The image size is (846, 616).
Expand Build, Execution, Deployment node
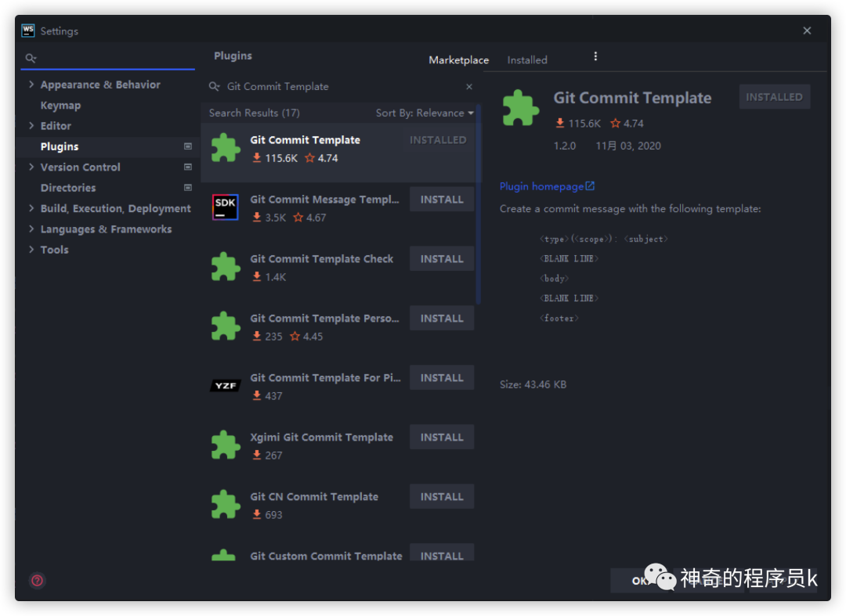coord(31,208)
